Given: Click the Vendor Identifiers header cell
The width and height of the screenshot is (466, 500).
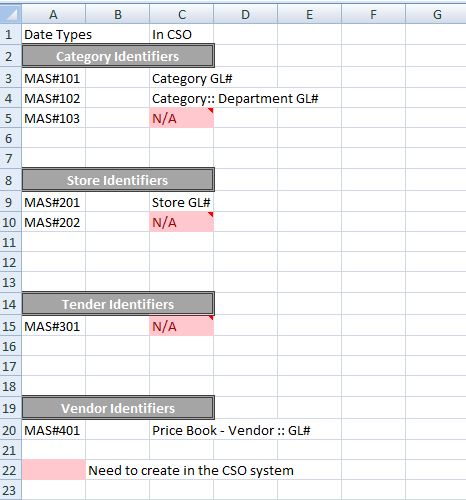Looking at the screenshot, I should (x=118, y=408).
